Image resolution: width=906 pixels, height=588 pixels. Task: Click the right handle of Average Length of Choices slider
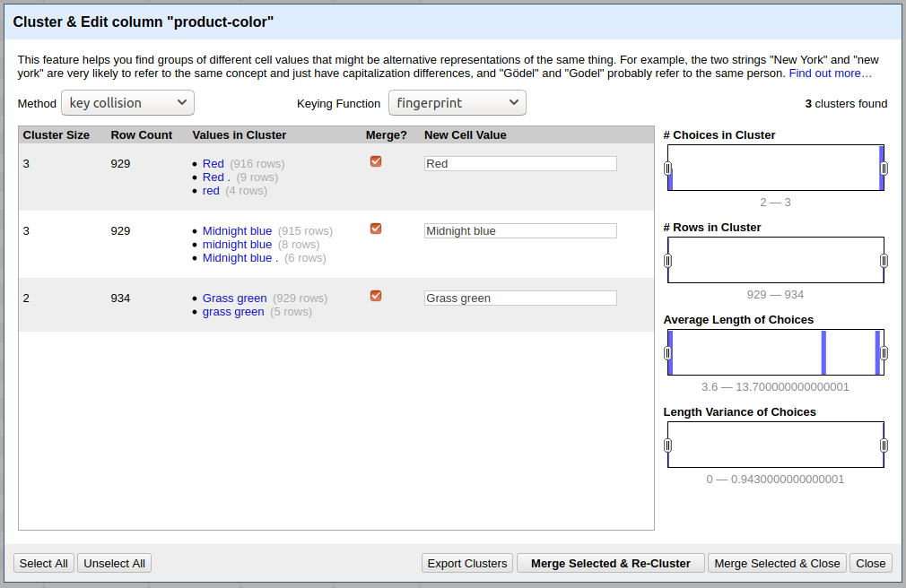tap(883, 352)
